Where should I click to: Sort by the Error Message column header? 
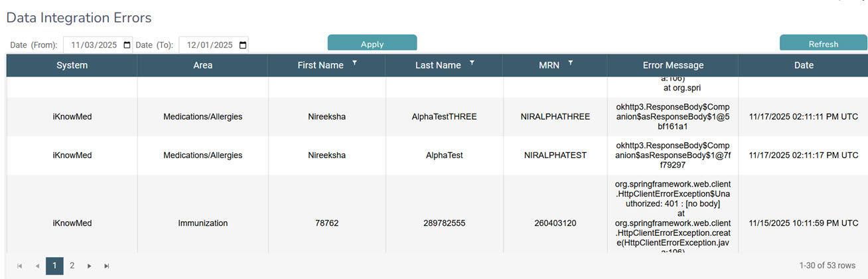point(673,65)
